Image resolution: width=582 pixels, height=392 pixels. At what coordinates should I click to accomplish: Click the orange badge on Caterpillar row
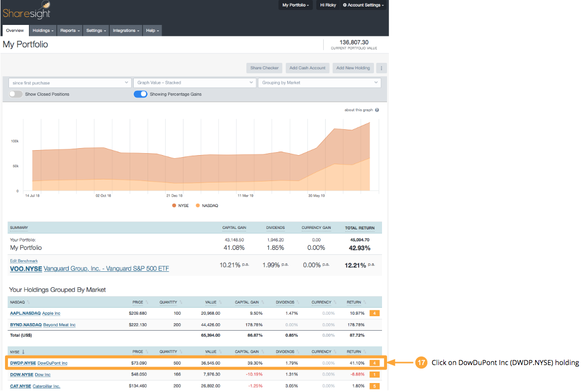(375, 386)
